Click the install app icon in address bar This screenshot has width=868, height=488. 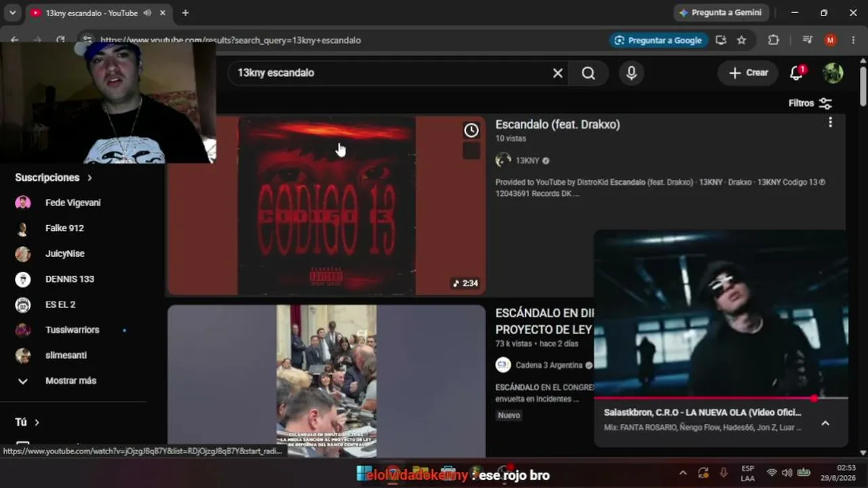[x=721, y=40]
